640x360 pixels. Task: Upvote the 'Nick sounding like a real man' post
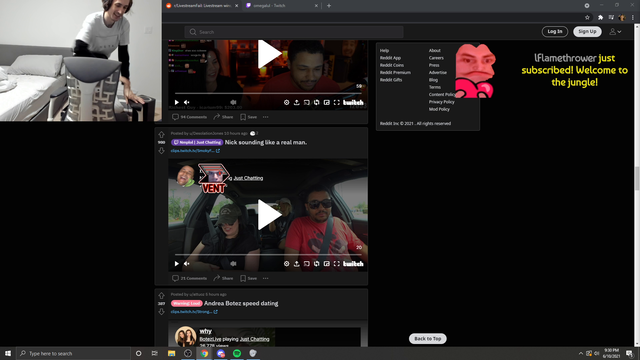pyautogui.click(x=161, y=134)
